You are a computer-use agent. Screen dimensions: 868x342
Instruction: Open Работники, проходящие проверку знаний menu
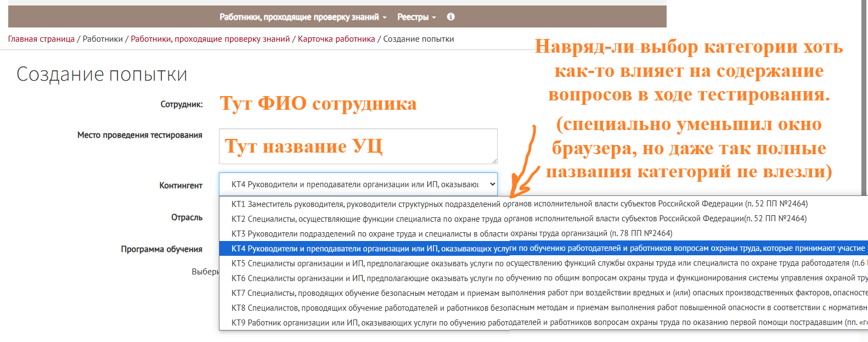click(303, 17)
